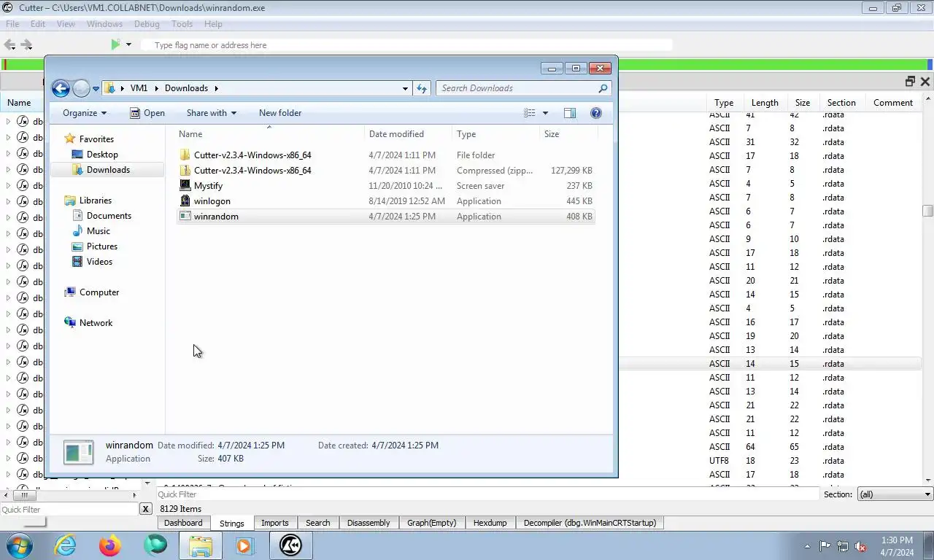This screenshot has height=560, width=934.
Task: Click the winlogon application file icon
Action: pos(185,201)
